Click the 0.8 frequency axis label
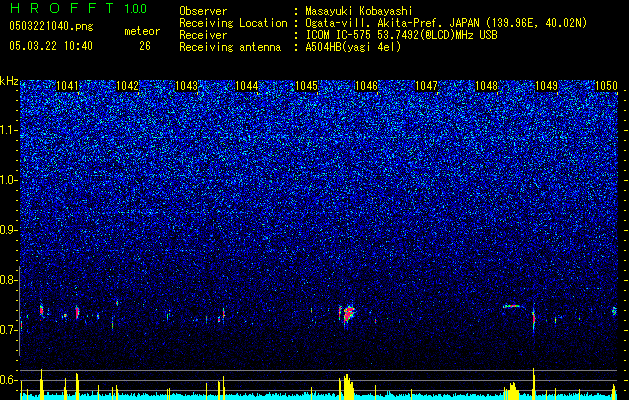 pos(8,280)
